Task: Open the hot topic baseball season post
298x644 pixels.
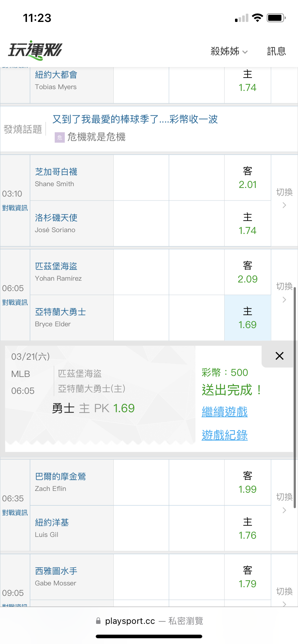Action: pyautogui.click(x=135, y=119)
